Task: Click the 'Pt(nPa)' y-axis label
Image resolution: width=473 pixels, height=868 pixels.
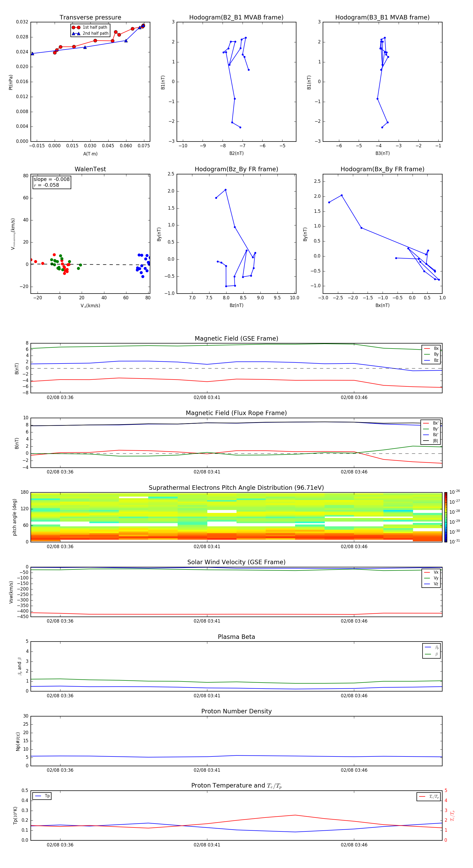Action: click(x=11, y=82)
